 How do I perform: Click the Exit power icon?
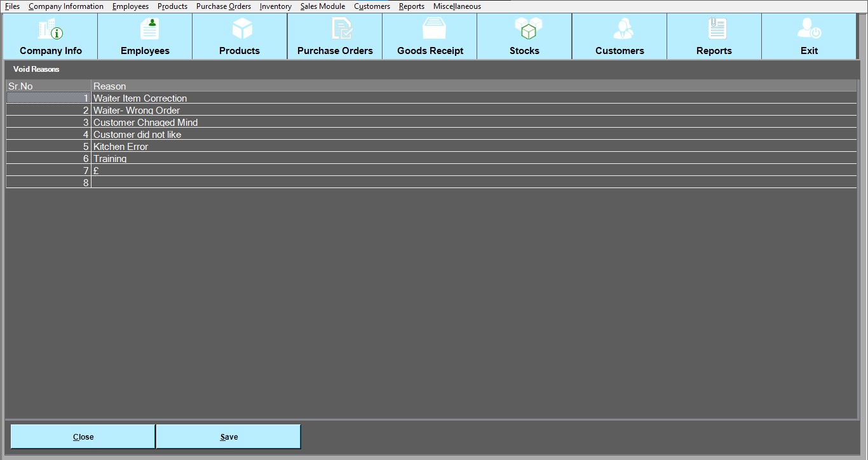tap(809, 29)
